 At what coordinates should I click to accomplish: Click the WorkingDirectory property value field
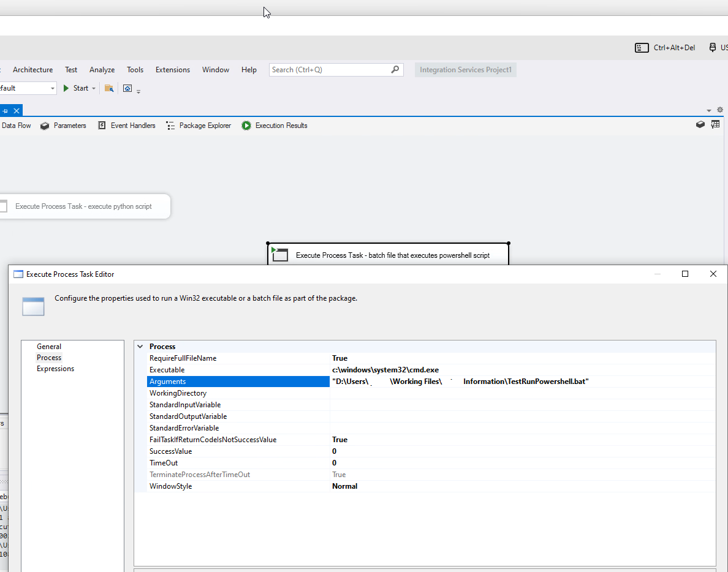coord(521,393)
